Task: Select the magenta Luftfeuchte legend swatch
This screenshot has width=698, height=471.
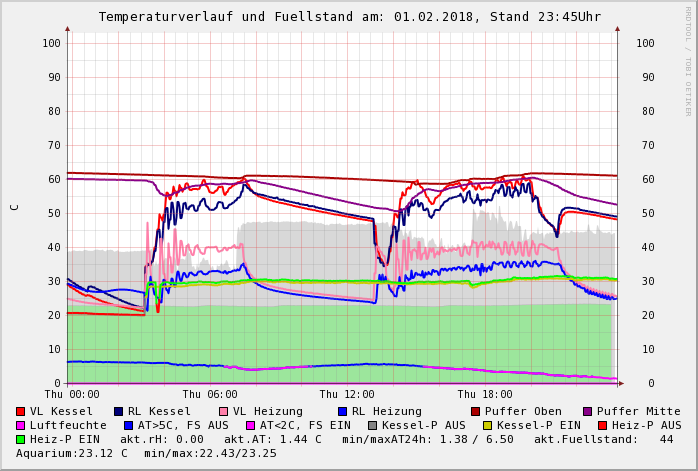Action: pos(21,425)
